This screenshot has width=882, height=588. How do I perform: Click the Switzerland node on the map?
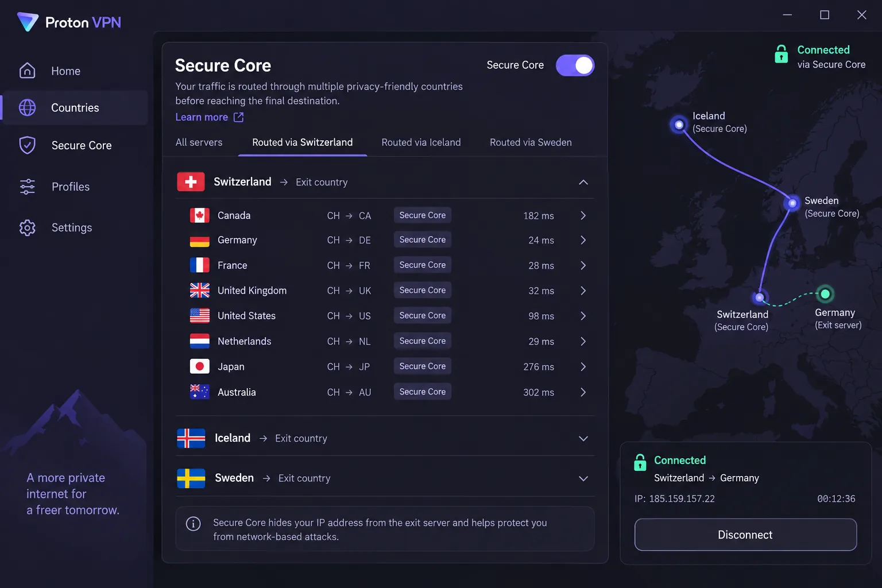click(x=760, y=297)
